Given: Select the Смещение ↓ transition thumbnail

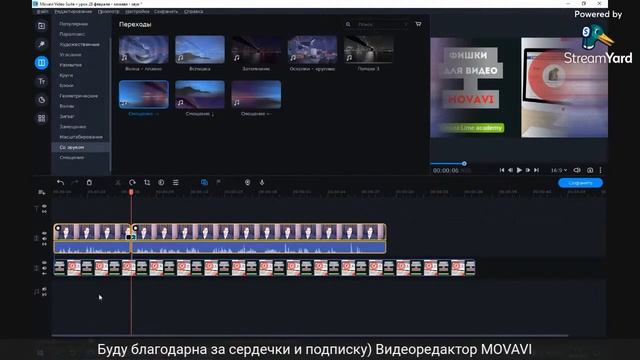Looking at the screenshot, I should [x=200, y=94].
